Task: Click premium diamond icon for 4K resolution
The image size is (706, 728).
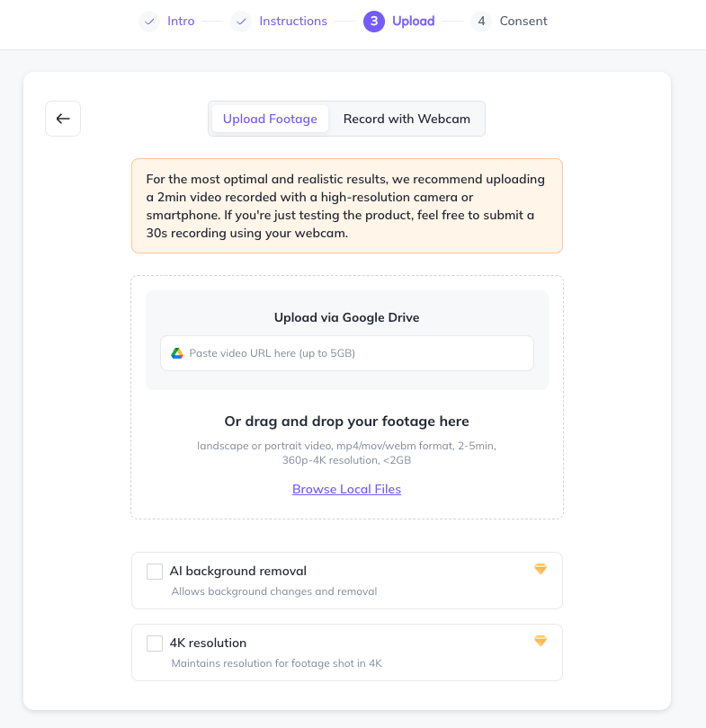Action: [541, 641]
